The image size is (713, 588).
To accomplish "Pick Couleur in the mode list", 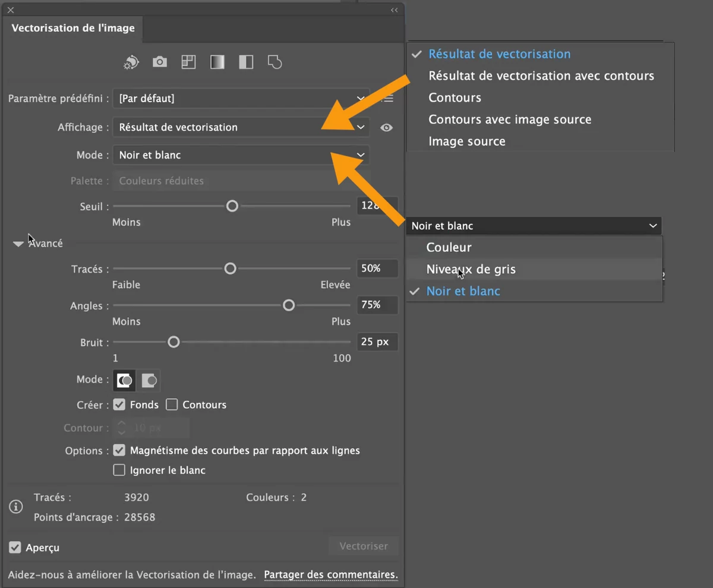I will [x=449, y=248].
